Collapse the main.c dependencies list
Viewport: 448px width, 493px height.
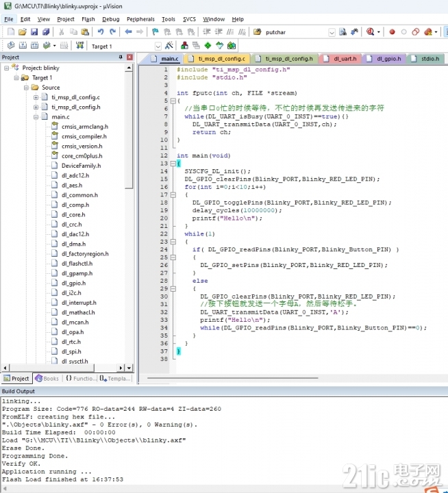pos(36,117)
